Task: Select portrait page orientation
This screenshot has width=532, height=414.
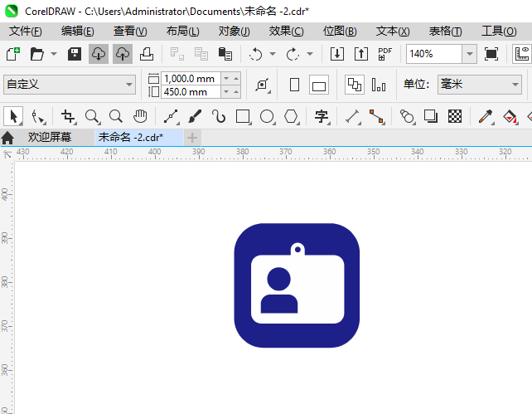Action: pos(294,85)
